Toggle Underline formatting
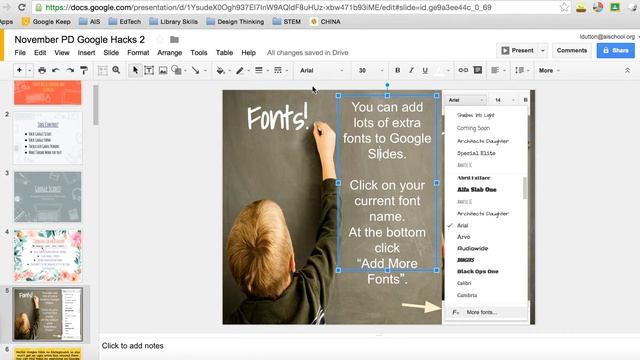 click(x=425, y=70)
